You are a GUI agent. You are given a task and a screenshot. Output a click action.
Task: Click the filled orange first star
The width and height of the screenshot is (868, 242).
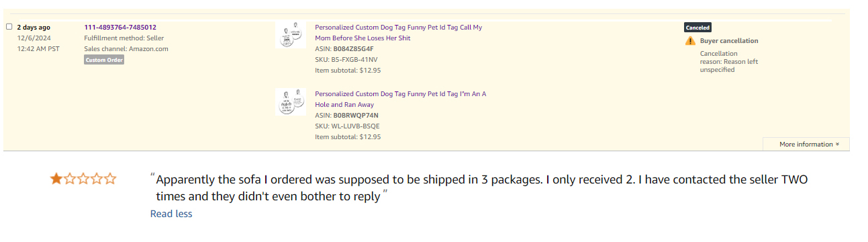[56, 179]
